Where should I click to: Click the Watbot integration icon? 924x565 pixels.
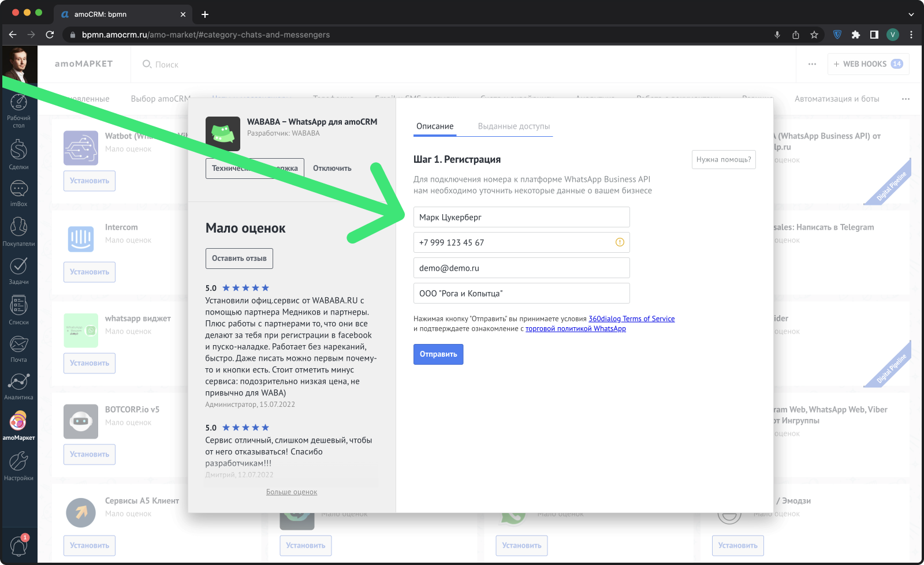click(81, 148)
